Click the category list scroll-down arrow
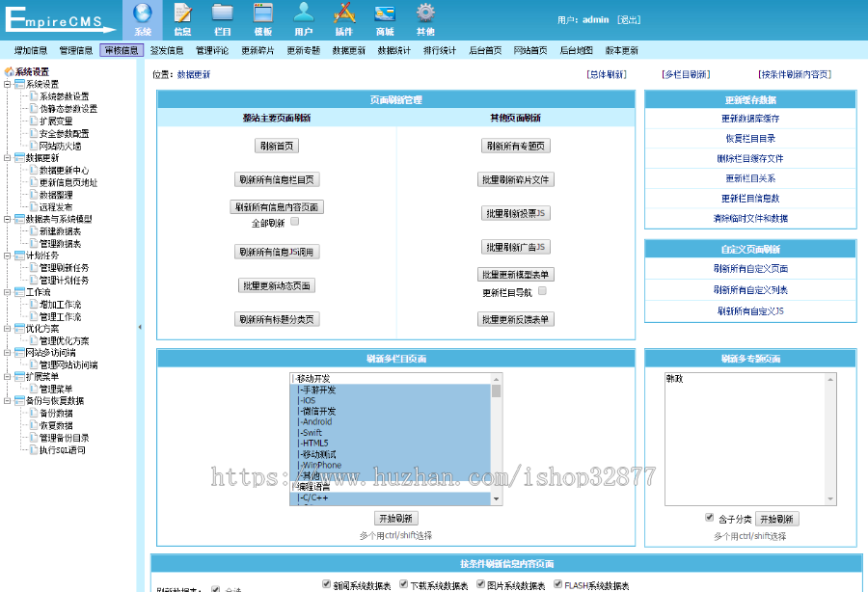Viewport: 868px width, 592px height. tap(496, 498)
